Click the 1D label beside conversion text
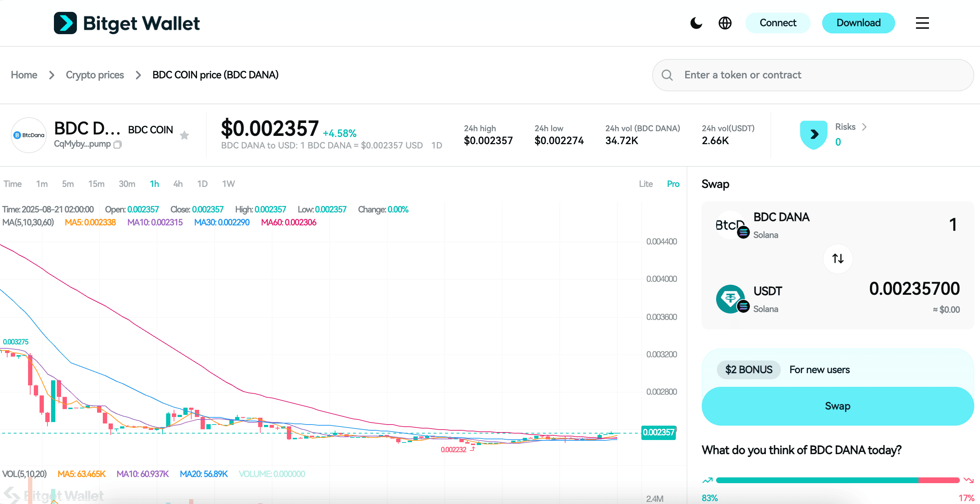Image resolution: width=980 pixels, height=504 pixels. pyautogui.click(x=437, y=145)
